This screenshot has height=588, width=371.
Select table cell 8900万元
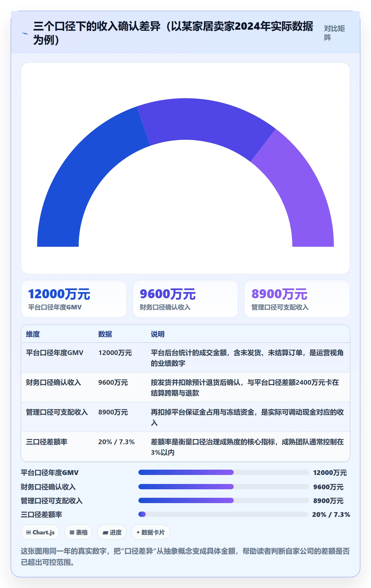(113, 412)
